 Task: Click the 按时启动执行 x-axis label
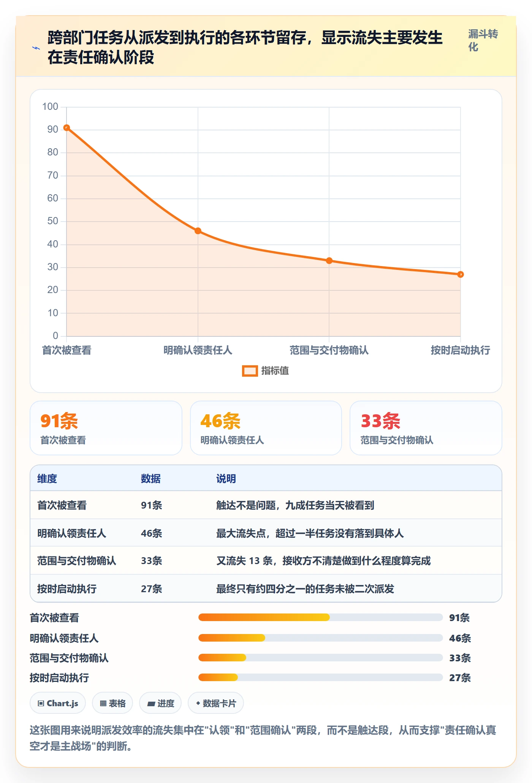(460, 350)
